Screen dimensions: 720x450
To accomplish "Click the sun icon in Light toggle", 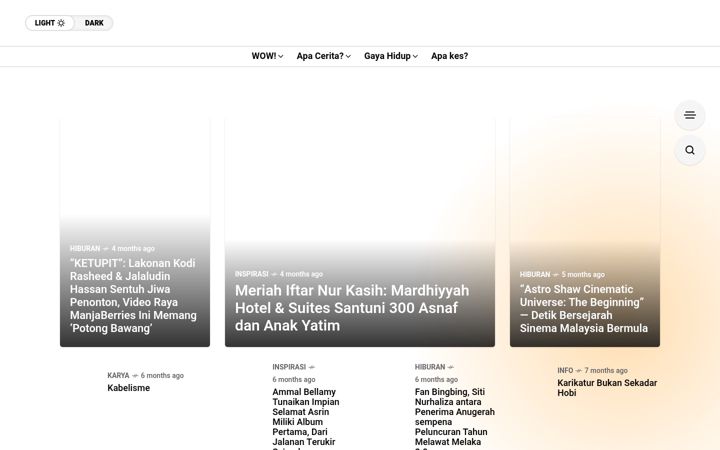I will click(x=61, y=23).
